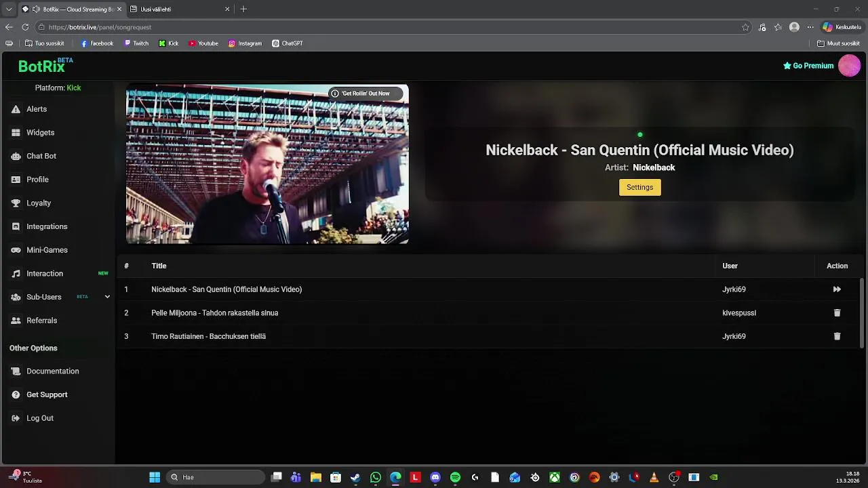Open the Muut suosikit bookmarks folder
This screenshot has width=868, height=488.
(x=838, y=43)
